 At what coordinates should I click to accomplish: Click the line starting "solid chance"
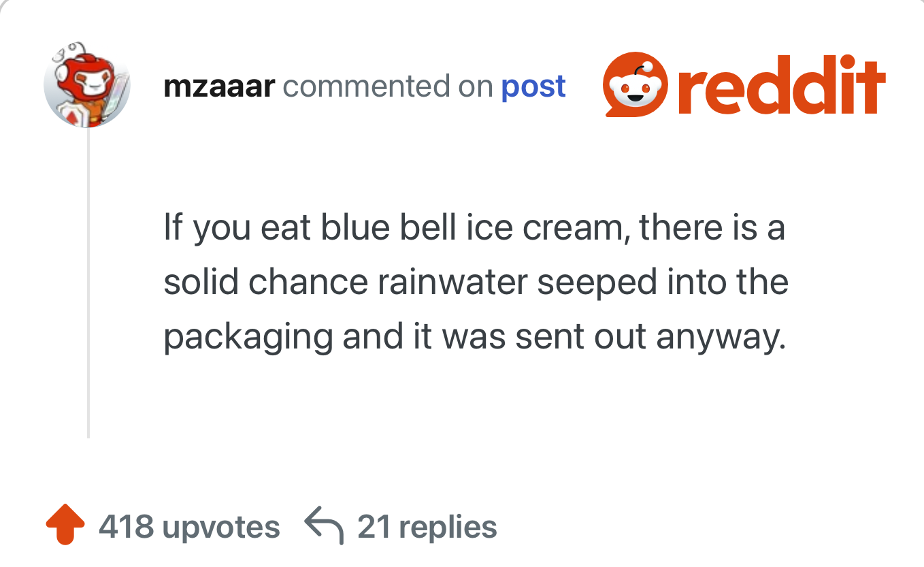[x=476, y=282]
